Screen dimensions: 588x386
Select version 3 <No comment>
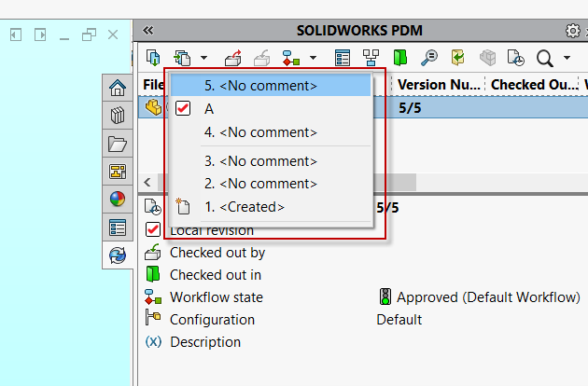(x=271, y=161)
